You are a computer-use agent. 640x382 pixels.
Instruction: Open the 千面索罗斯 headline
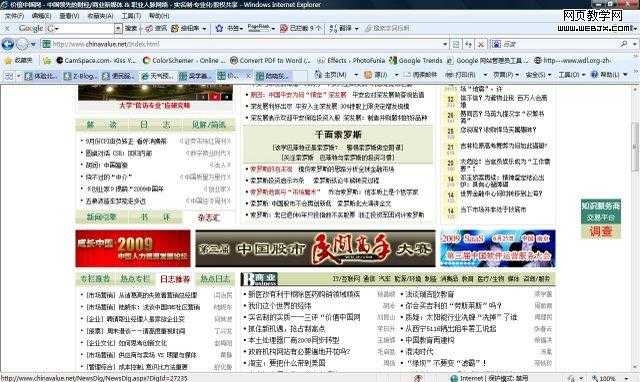tap(338, 134)
